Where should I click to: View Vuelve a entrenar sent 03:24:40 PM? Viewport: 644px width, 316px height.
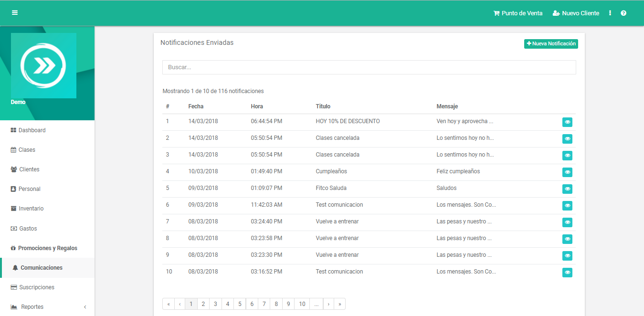567,222
